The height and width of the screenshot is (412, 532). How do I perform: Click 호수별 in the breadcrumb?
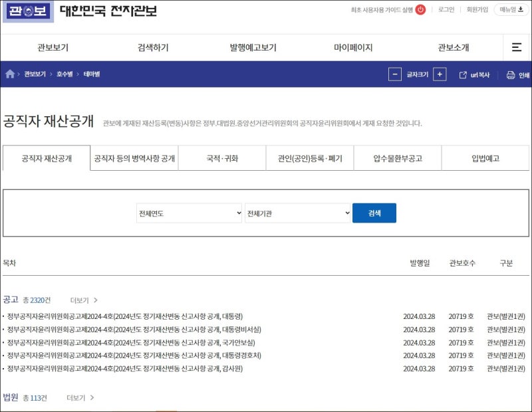65,74
